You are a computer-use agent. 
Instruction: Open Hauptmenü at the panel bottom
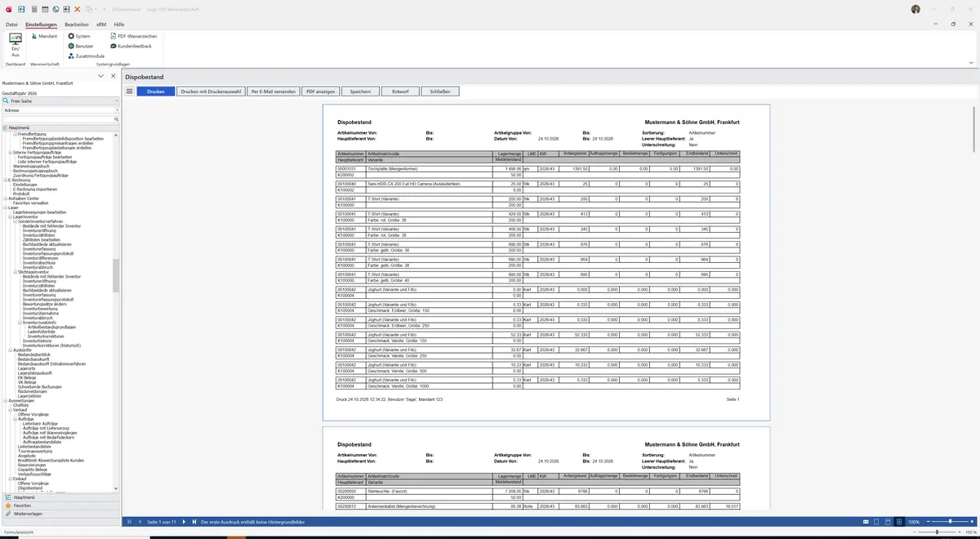click(61, 497)
